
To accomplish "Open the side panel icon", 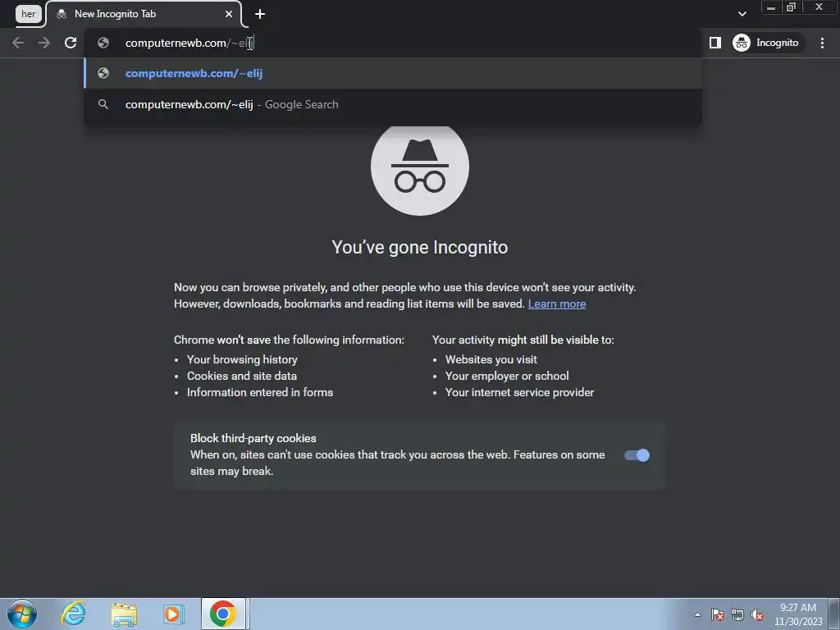I will 715,43.
